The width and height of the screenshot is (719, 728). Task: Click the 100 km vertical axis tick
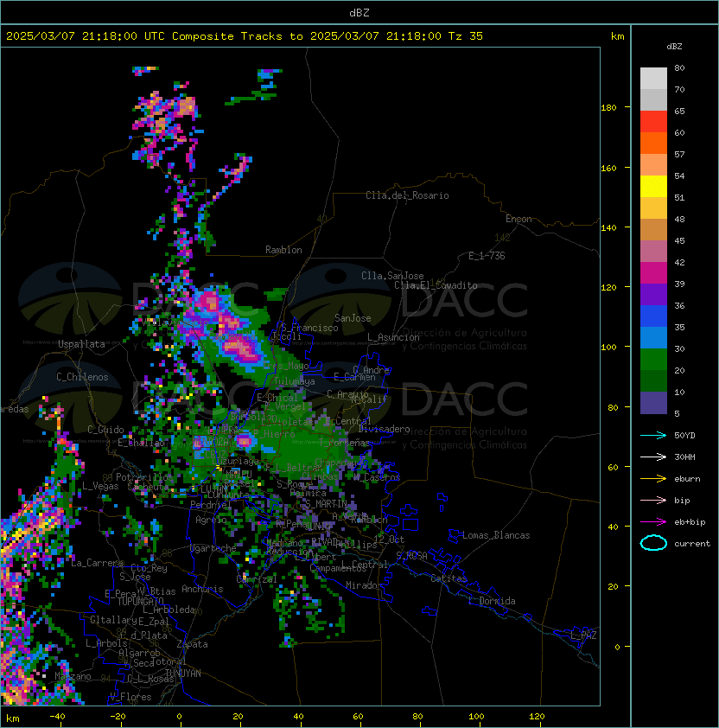pos(608,347)
